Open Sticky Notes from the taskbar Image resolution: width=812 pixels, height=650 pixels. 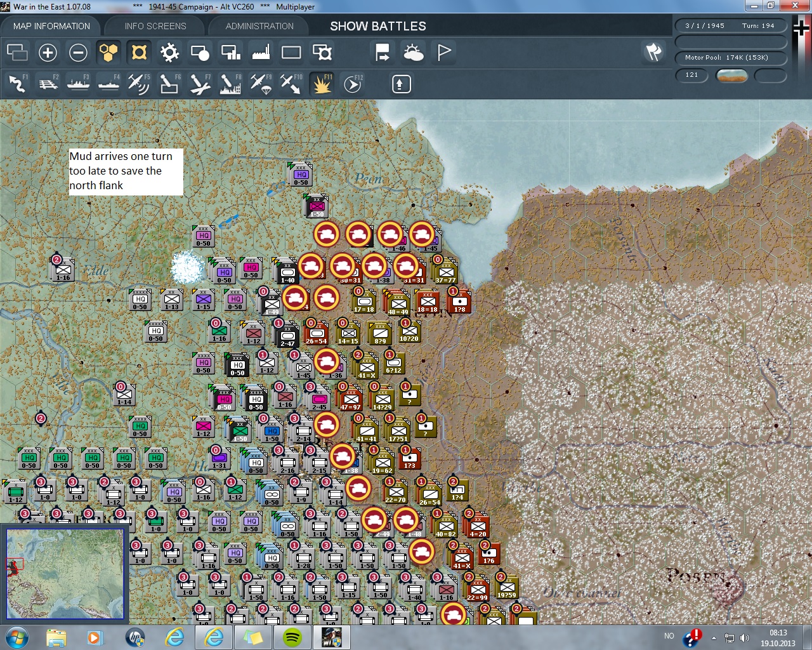tap(252, 637)
